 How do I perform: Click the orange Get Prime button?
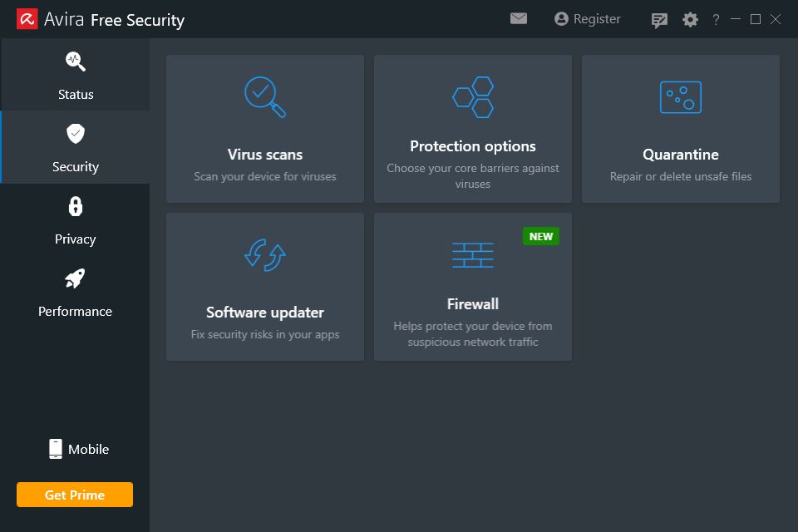[x=75, y=495]
